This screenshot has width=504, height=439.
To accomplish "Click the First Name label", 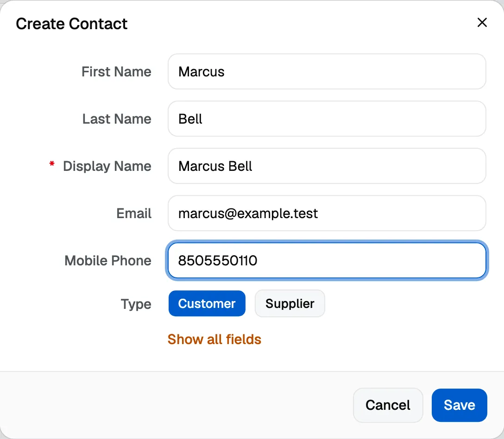I will [x=116, y=71].
